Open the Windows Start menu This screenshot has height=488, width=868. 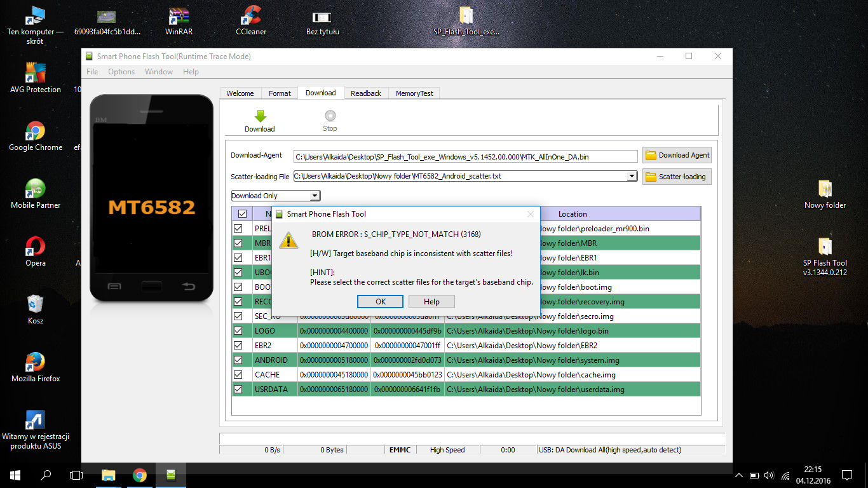point(15,475)
